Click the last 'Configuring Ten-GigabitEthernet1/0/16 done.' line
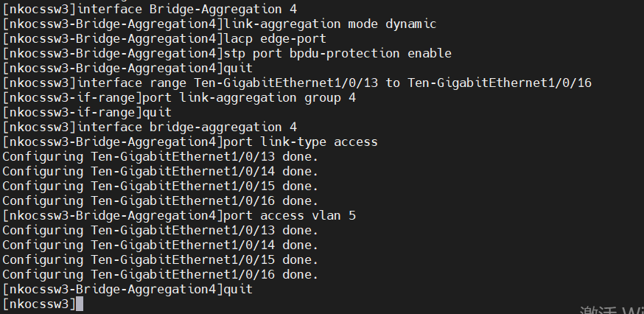This screenshot has width=644, height=314. pyautogui.click(x=160, y=274)
